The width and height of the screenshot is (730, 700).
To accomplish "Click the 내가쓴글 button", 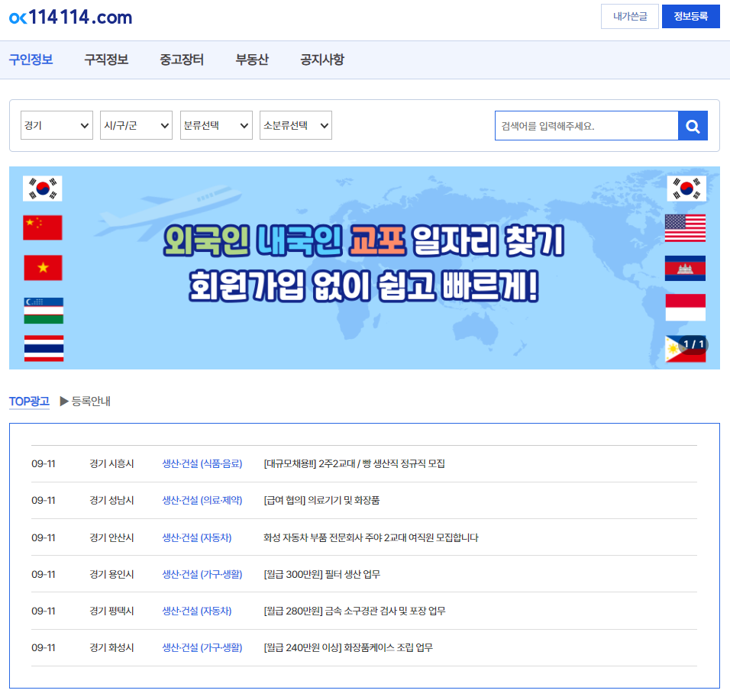I will pos(629,16).
